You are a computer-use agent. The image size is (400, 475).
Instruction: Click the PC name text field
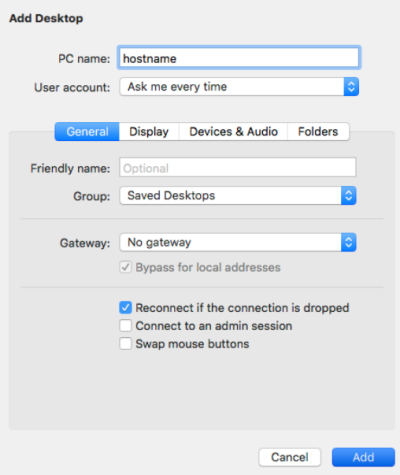pos(239,58)
